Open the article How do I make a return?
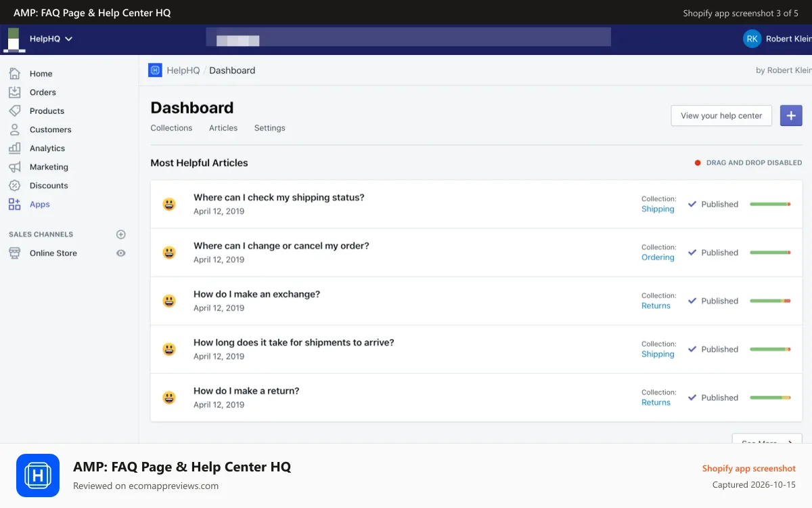The height and width of the screenshot is (508, 812). coord(246,391)
